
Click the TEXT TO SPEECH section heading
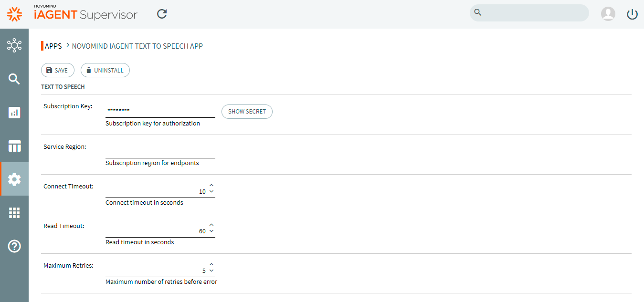coord(63,87)
